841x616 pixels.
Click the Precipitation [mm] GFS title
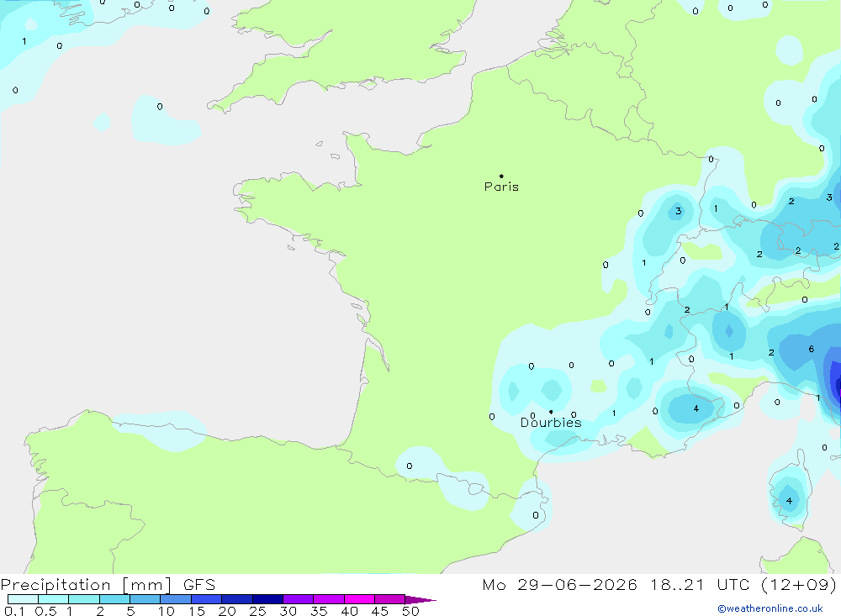(x=108, y=584)
